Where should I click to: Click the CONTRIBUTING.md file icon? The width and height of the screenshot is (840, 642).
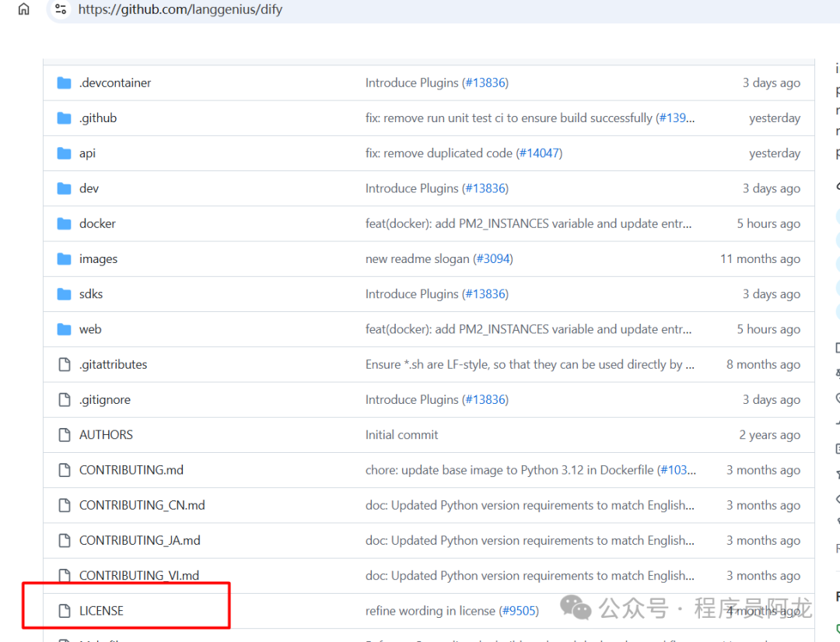[65, 470]
